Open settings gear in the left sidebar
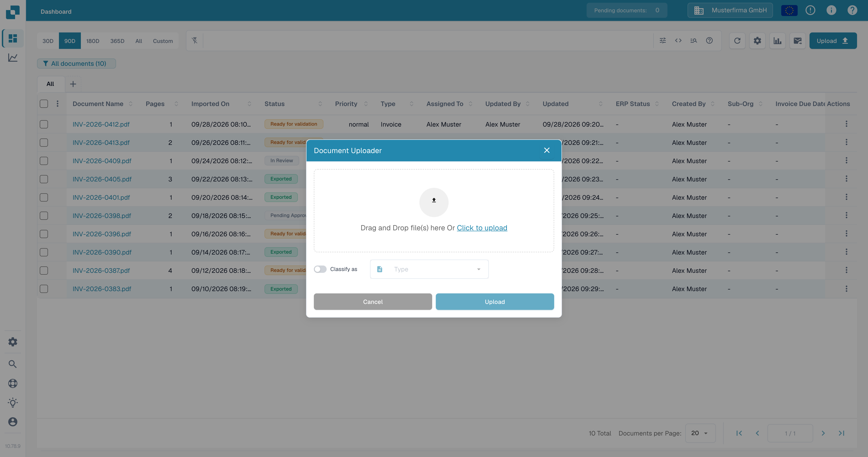The width and height of the screenshot is (868, 457). tap(13, 342)
